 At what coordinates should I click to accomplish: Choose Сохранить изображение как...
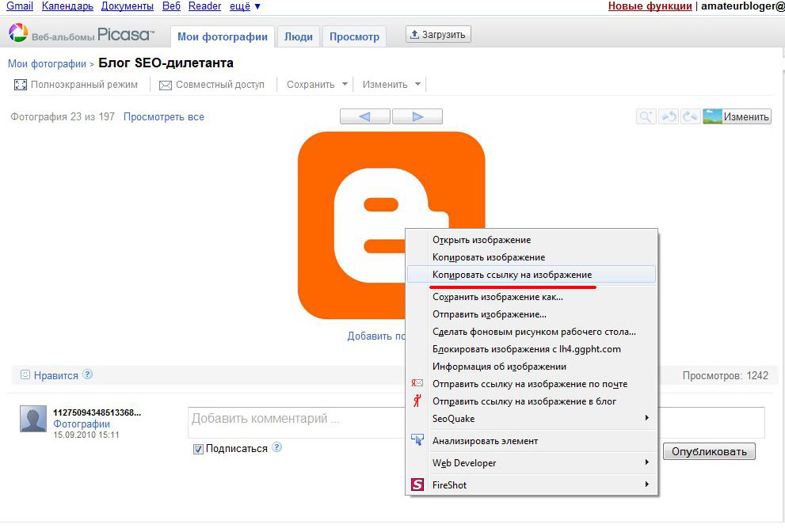click(532, 297)
